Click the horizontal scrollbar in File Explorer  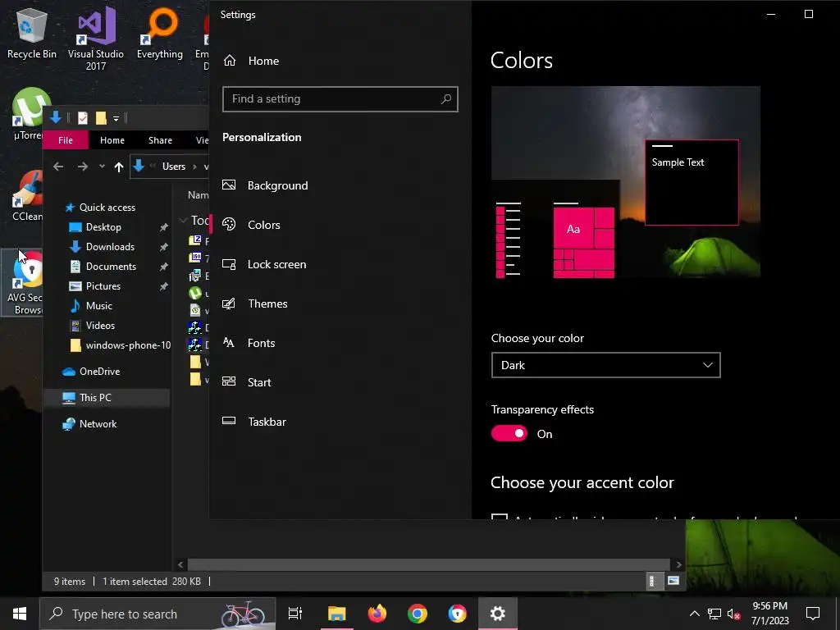(x=428, y=564)
